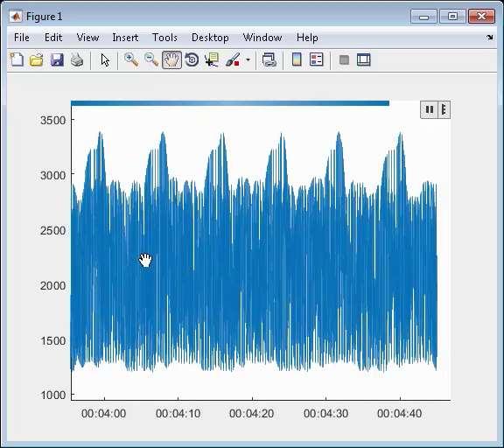Click the Hide Plot Tools icon
504x448 pixels.
[x=344, y=59]
